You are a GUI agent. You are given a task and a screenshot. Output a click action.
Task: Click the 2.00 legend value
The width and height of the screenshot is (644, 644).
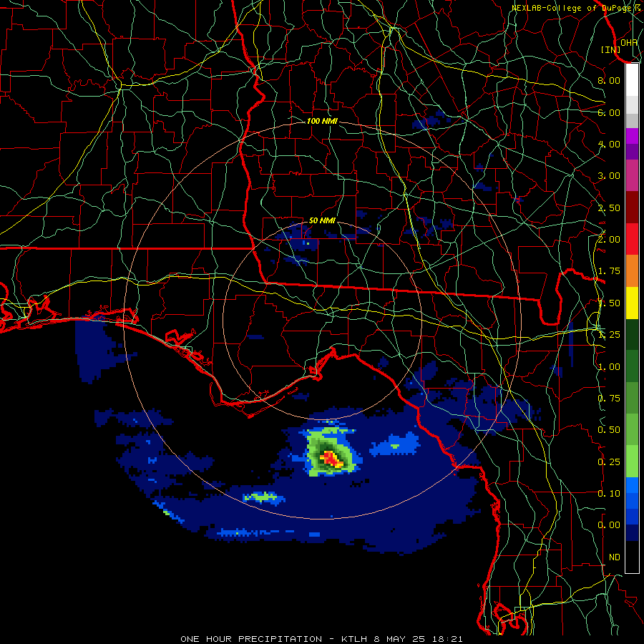pyautogui.click(x=609, y=240)
